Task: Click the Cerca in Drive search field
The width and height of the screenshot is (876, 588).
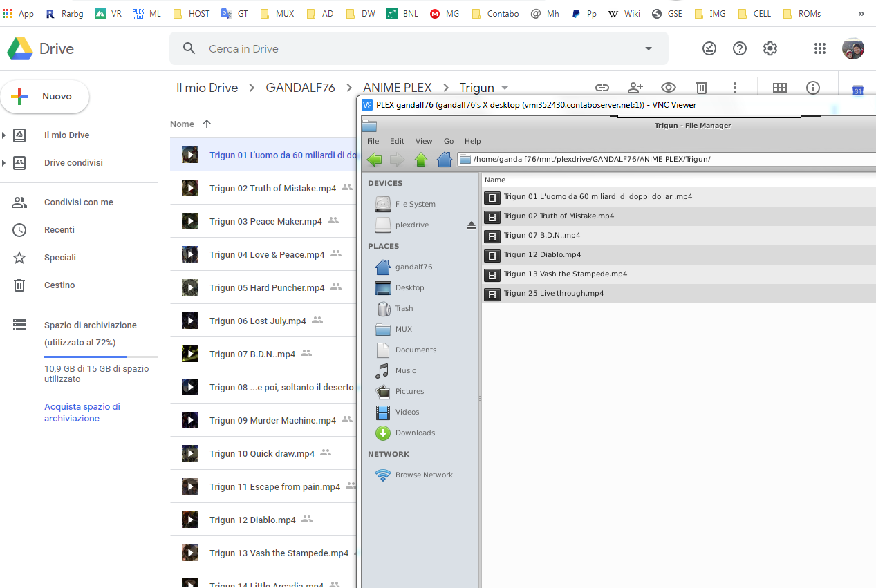Action: coord(418,48)
